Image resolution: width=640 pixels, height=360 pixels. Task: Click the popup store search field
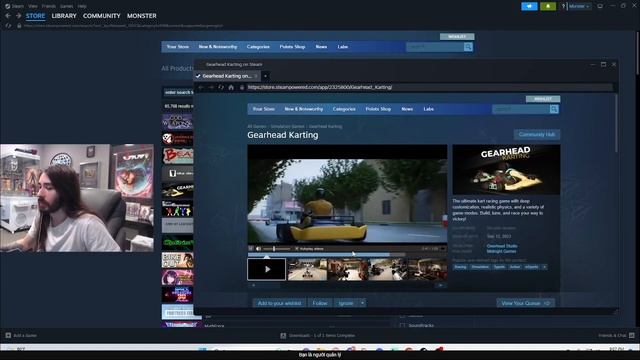pyautogui.click(x=520, y=109)
